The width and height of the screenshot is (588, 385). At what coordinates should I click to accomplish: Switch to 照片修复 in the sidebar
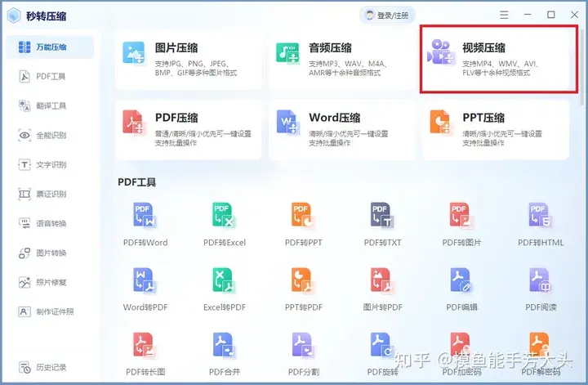50,282
